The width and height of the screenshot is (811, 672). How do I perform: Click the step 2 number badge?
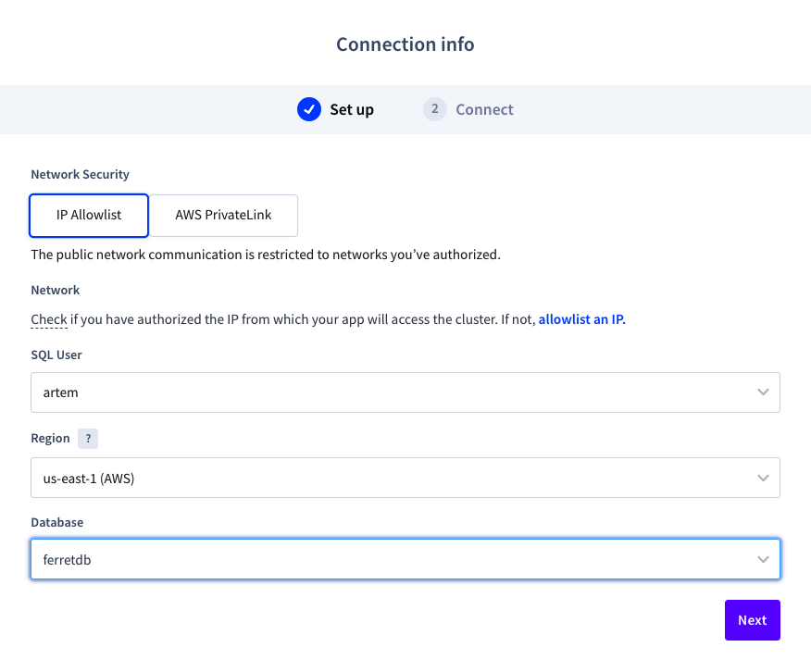click(x=434, y=109)
